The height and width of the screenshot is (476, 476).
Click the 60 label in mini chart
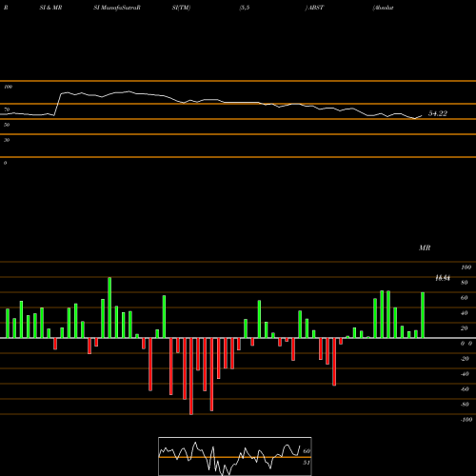307,451
